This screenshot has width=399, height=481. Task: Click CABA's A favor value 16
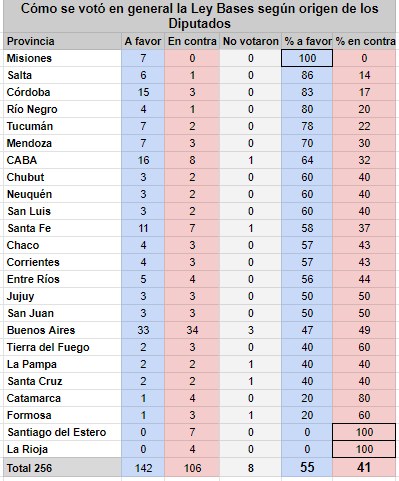coord(143,160)
